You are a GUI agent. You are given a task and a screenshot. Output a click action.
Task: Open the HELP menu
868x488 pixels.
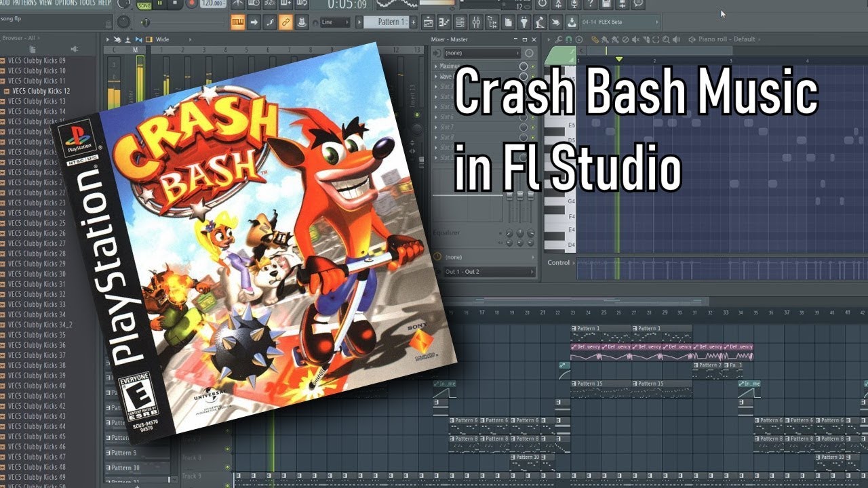(105, 3)
